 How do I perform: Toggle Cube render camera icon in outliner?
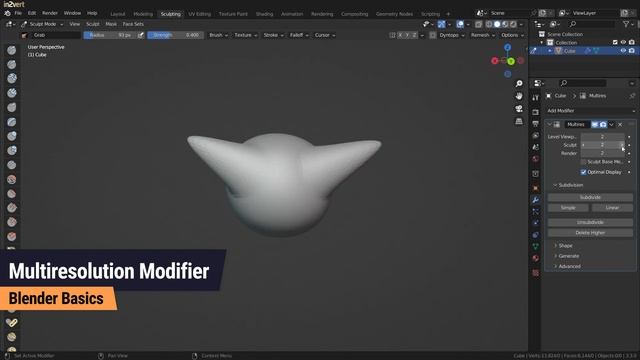[632, 51]
